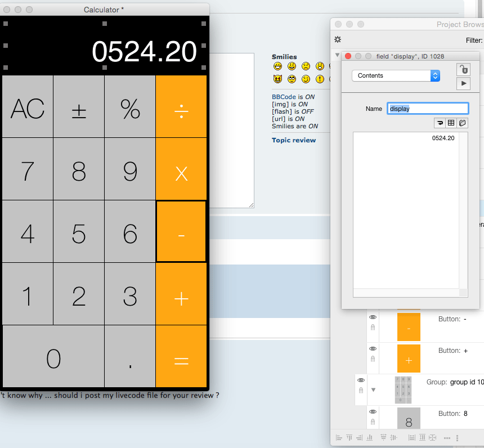Click the equals calculator button
The width and height of the screenshot is (484, 448).
pos(181,356)
